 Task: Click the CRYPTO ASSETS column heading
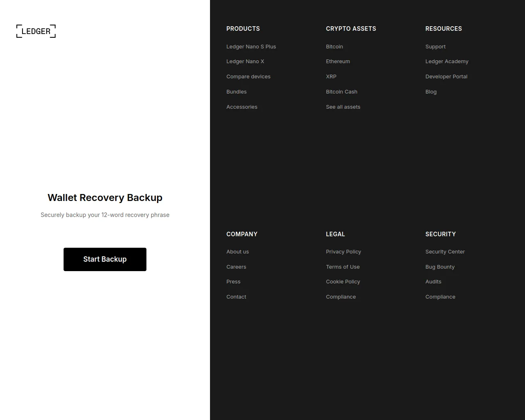coord(351,29)
